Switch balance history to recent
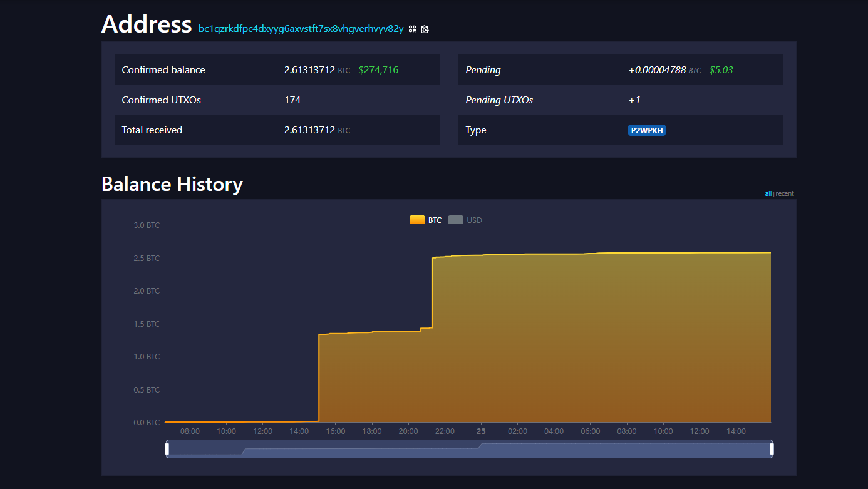 click(x=785, y=193)
